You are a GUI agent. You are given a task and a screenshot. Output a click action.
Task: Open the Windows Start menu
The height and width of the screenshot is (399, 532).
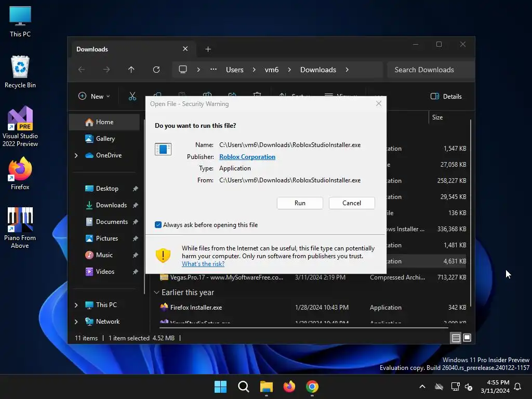click(x=220, y=387)
